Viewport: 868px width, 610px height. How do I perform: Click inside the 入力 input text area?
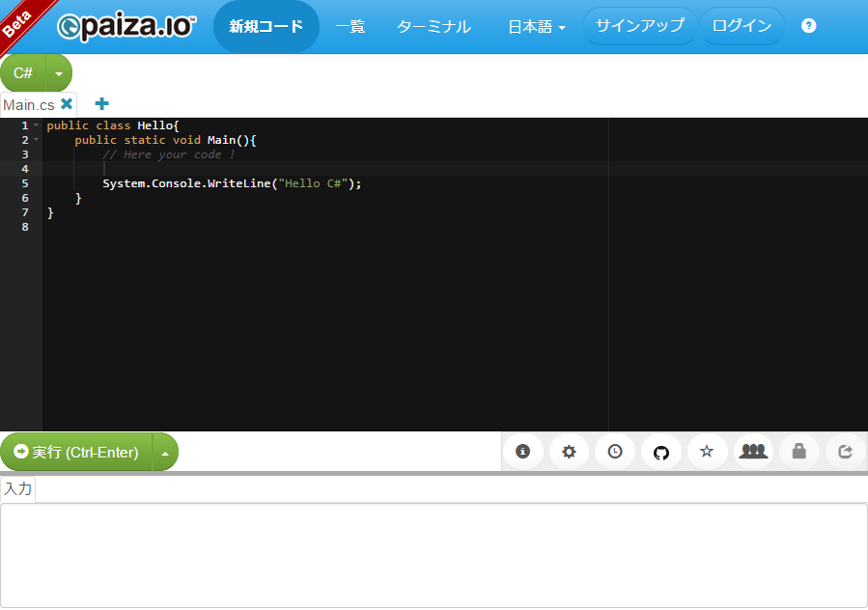point(434,554)
